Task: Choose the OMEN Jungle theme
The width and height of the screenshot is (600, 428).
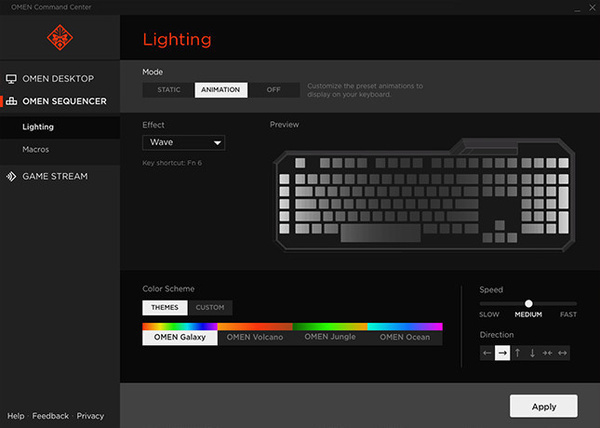Action: point(330,334)
